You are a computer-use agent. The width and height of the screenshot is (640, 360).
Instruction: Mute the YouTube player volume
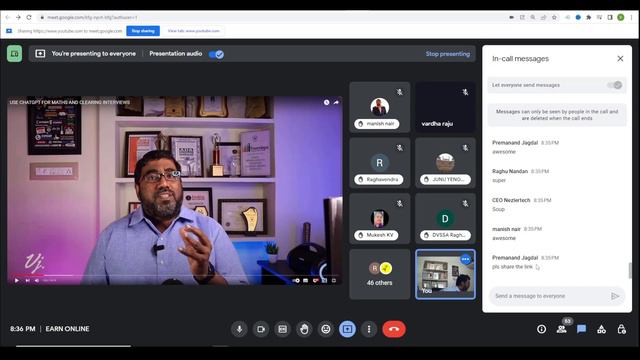(37, 280)
